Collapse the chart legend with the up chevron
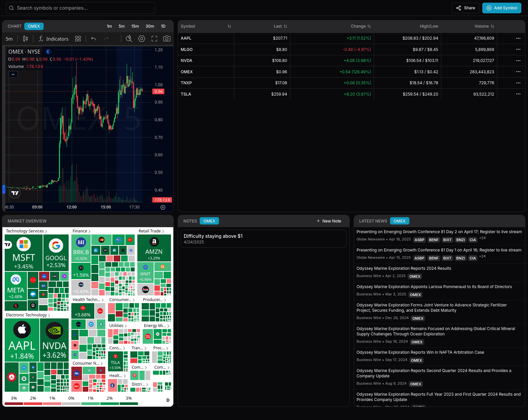Image resolution: width=528 pixels, height=420 pixels. [13, 75]
